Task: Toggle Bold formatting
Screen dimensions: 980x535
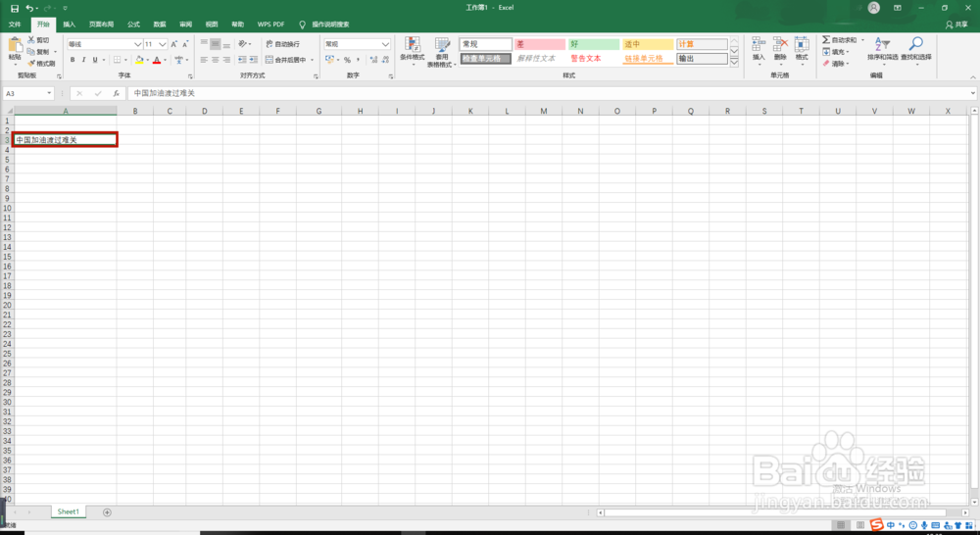Action: point(73,60)
